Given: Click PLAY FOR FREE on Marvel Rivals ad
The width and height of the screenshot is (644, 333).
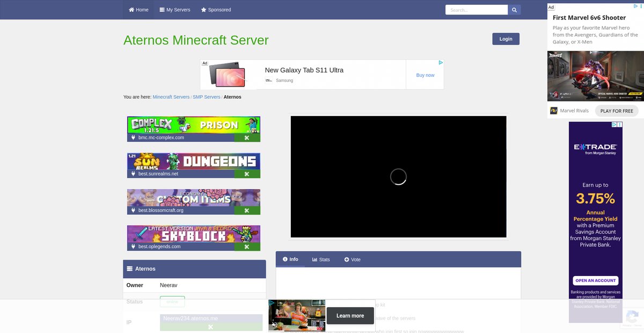Looking at the screenshot, I should (x=617, y=111).
